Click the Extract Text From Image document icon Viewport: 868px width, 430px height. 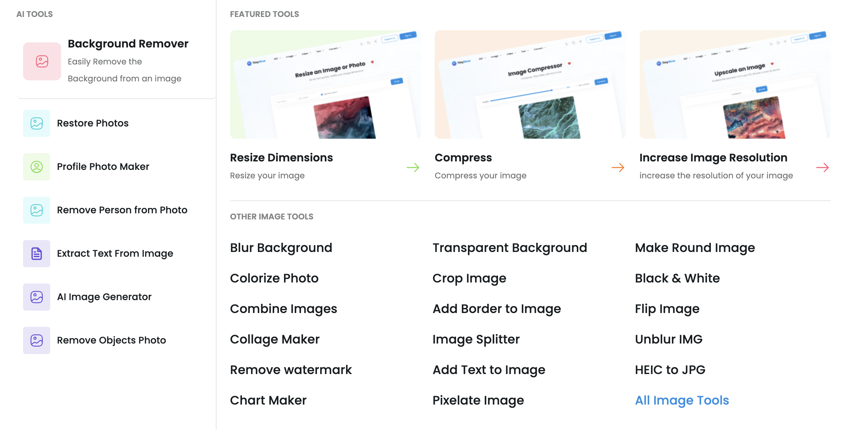(37, 254)
